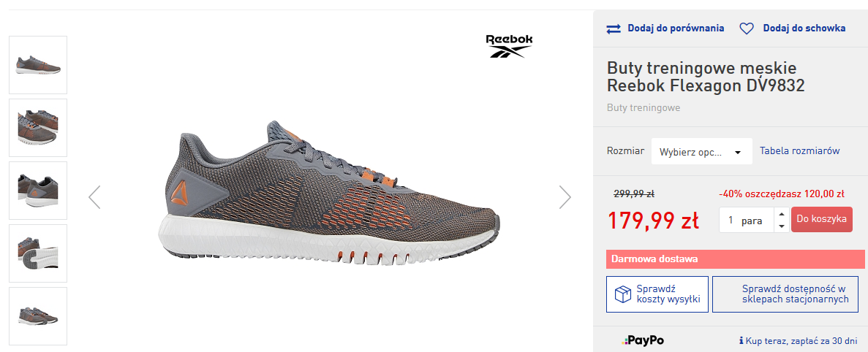Add product with Do koszyka button
Viewport: 868px width, 352px height.
[821, 219]
